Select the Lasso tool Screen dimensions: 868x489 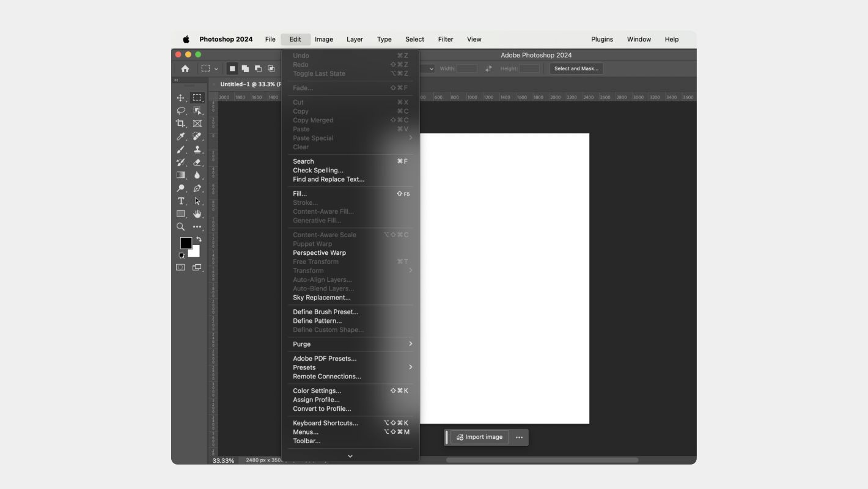pos(180,111)
